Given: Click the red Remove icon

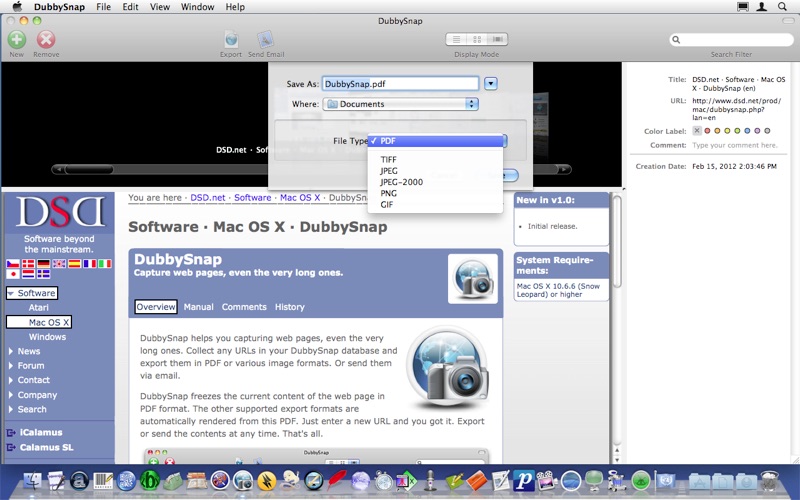Looking at the screenshot, I should pyautogui.click(x=46, y=39).
